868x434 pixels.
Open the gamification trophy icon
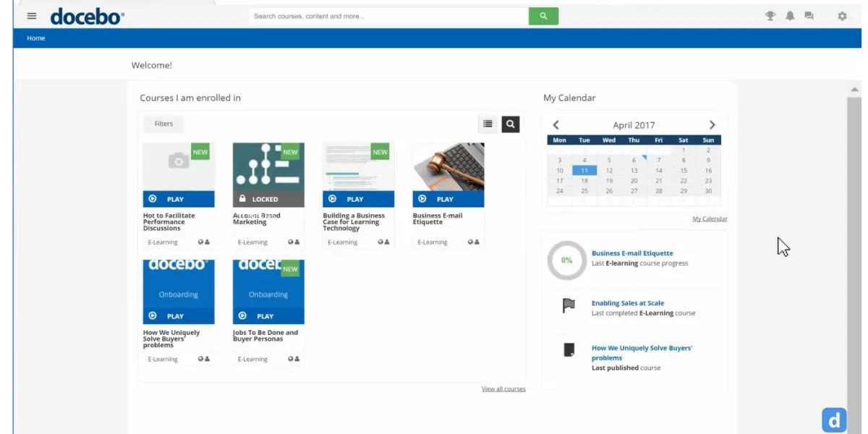point(770,16)
